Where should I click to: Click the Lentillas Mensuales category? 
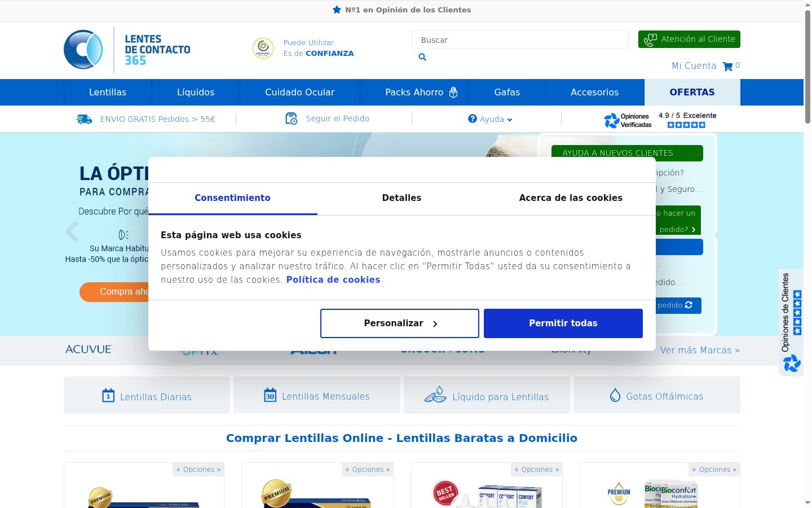pos(317,395)
